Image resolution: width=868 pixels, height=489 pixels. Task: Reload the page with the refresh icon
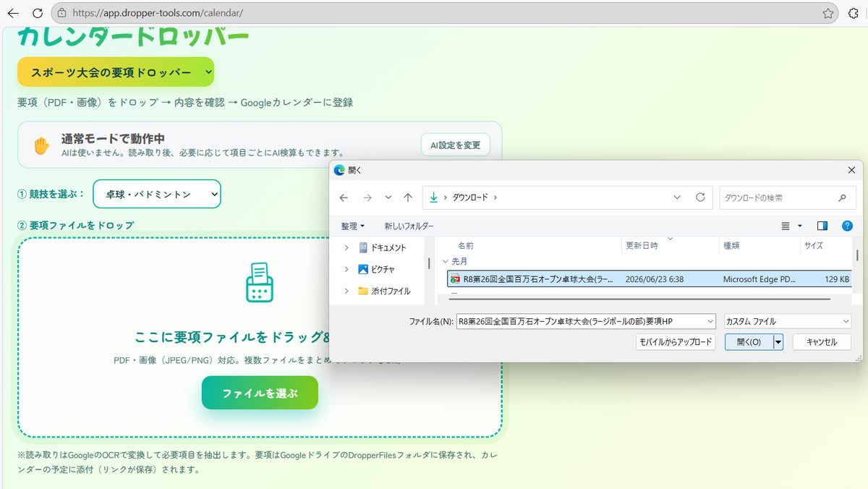(x=38, y=13)
